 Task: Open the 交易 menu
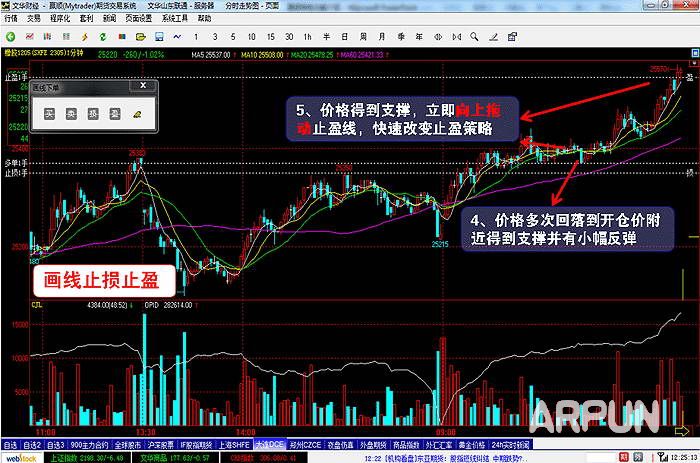click(33, 18)
